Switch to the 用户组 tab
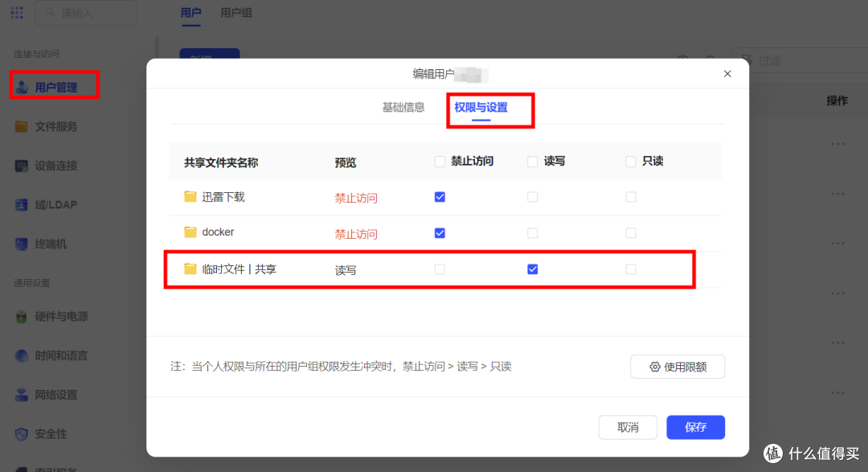 [236, 13]
